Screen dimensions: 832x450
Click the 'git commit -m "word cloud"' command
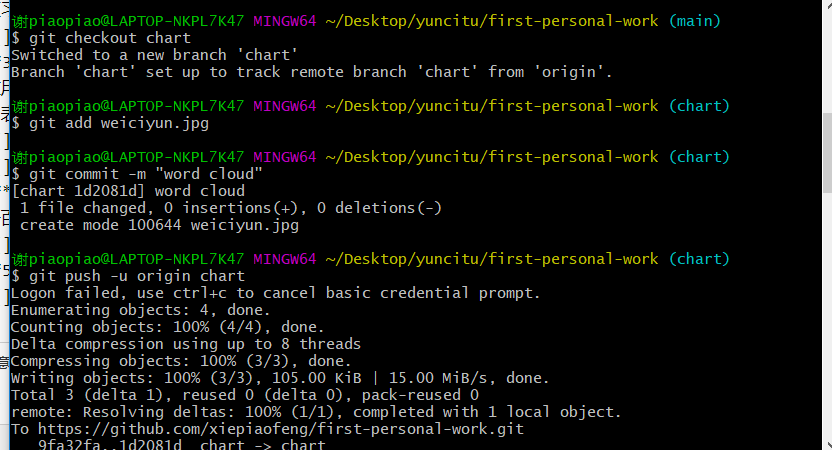[146, 174]
